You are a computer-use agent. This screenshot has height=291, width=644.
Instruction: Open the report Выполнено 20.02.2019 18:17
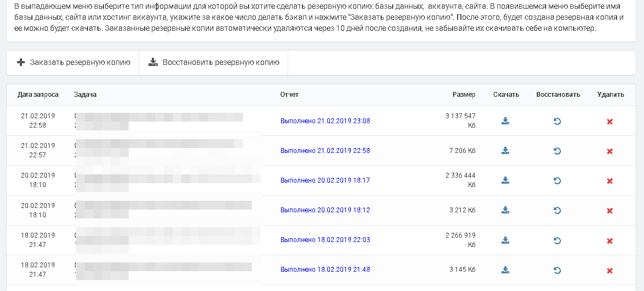click(x=325, y=180)
